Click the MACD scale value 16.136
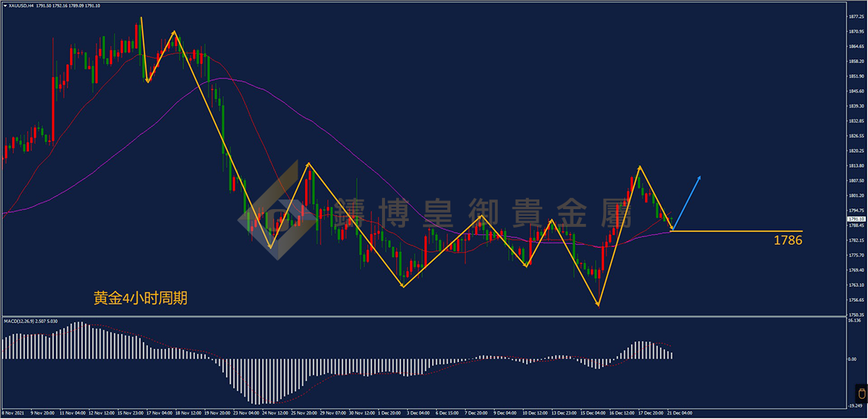 click(854, 320)
